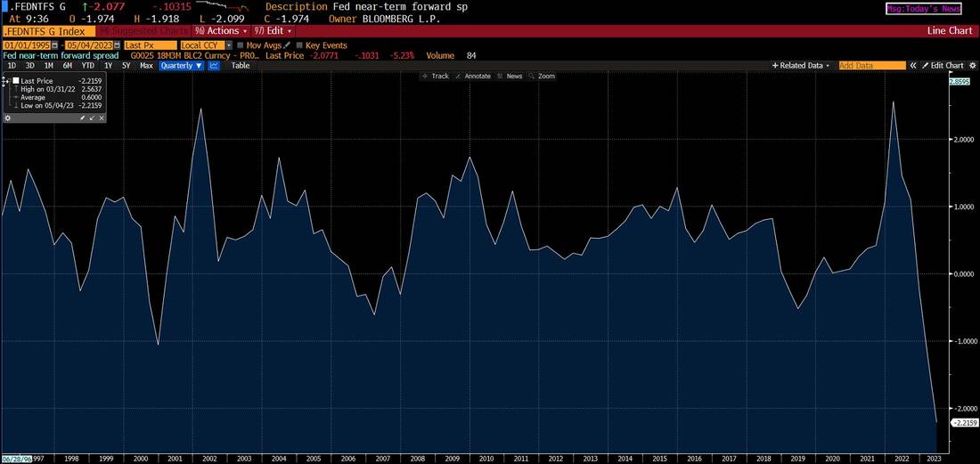Select the 6M time range

coord(68,66)
